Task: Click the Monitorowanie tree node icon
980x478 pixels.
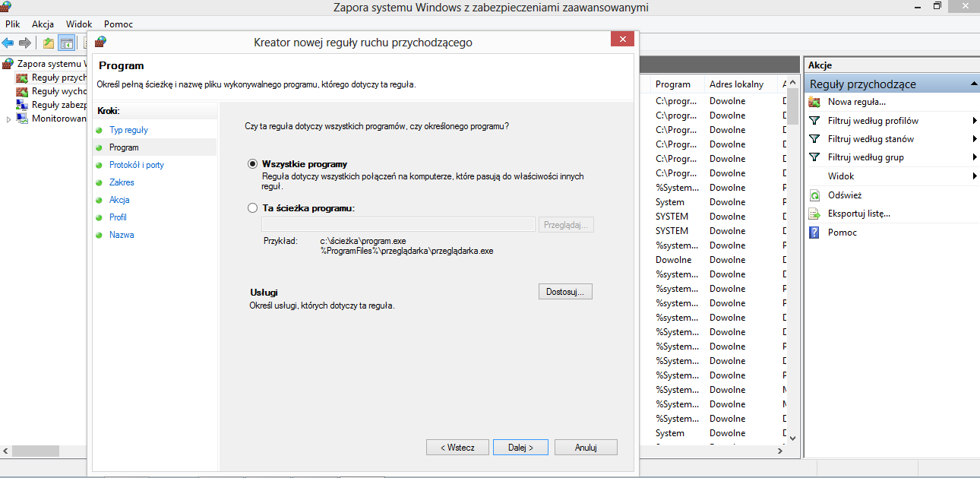Action: coord(22,119)
